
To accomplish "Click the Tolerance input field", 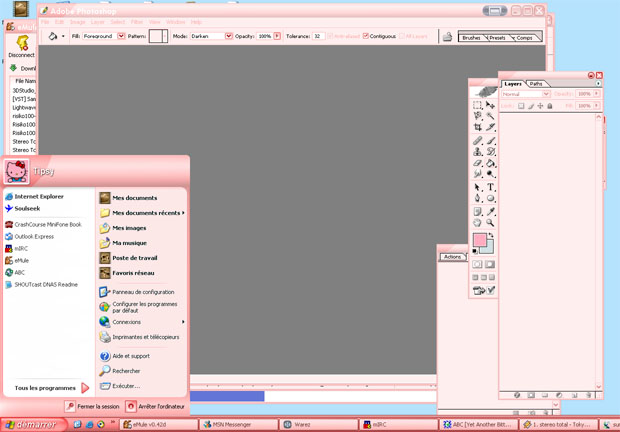I will click(x=318, y=36).
